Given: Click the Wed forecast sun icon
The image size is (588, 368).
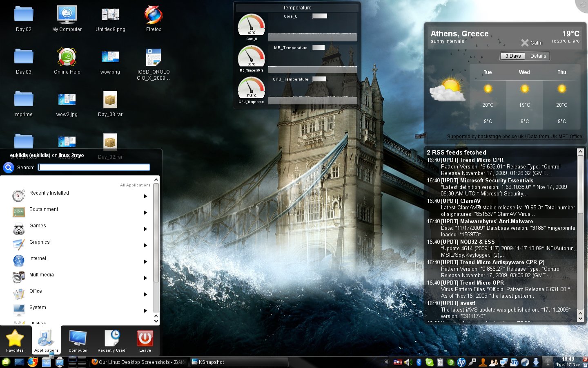Looking at the screenshot, I should (525, 89).
